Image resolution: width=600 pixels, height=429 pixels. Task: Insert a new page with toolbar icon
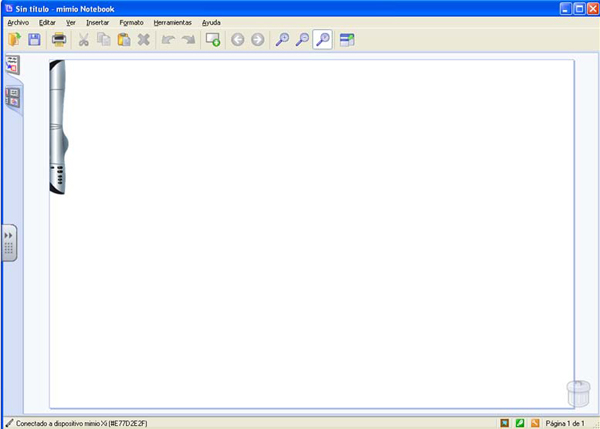[x=212, y=40]
